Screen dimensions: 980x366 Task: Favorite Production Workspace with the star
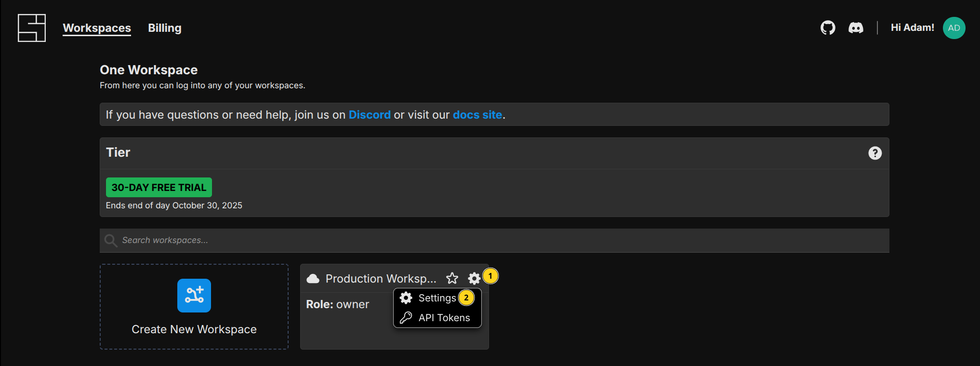coord(452,278)
